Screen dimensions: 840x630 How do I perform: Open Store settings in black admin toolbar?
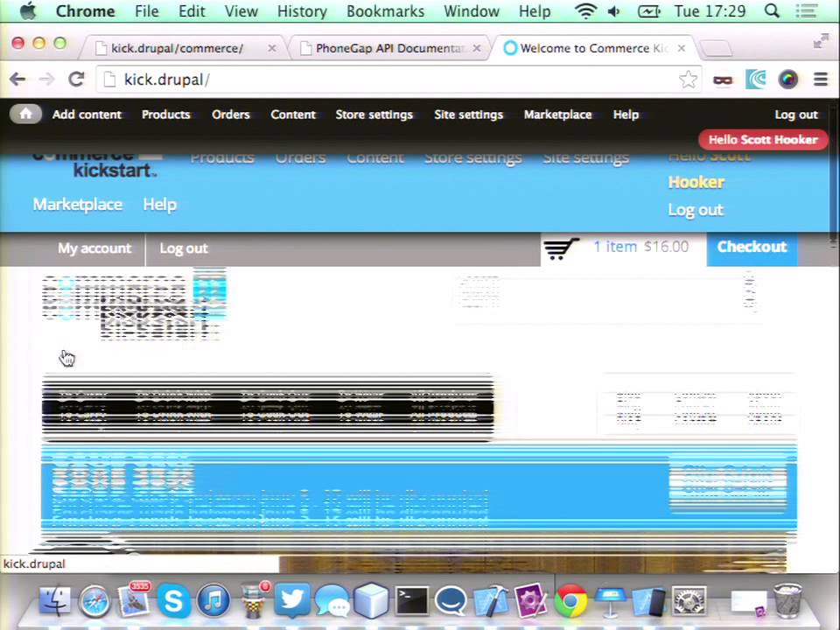(x=374, y=115)
